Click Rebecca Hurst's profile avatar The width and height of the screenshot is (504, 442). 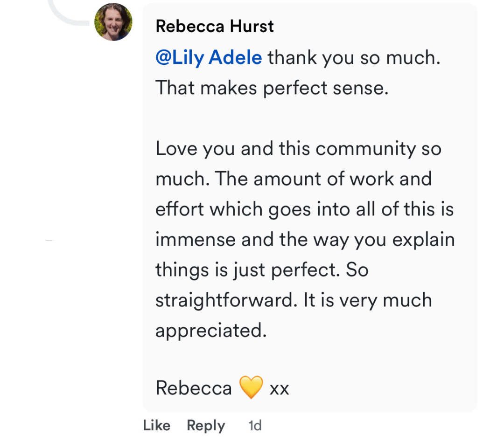click(113, 22)
